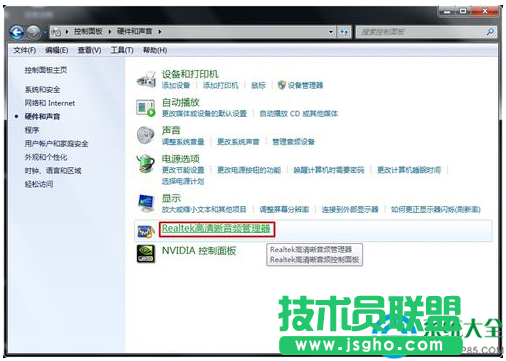Expand arrow after 控制面板 breadcrumb
This screenshot has width=506, height=361.
pyautogui.click(x=110, y=32)
